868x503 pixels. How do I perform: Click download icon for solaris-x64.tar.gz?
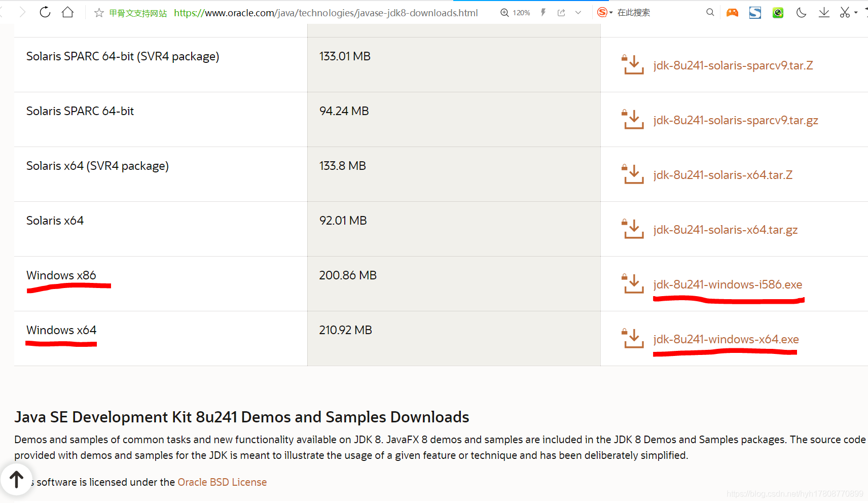pyautogui.click(x=633, y=229)
